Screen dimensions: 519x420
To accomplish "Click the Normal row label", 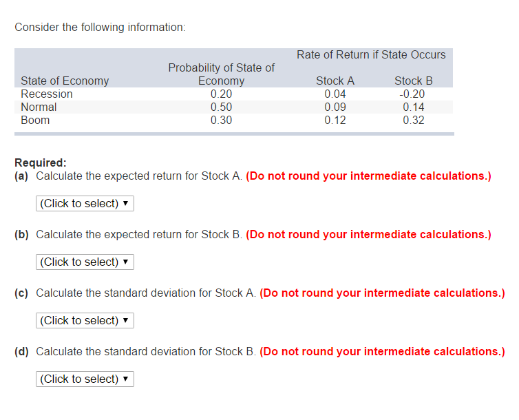I will point(39,107).
